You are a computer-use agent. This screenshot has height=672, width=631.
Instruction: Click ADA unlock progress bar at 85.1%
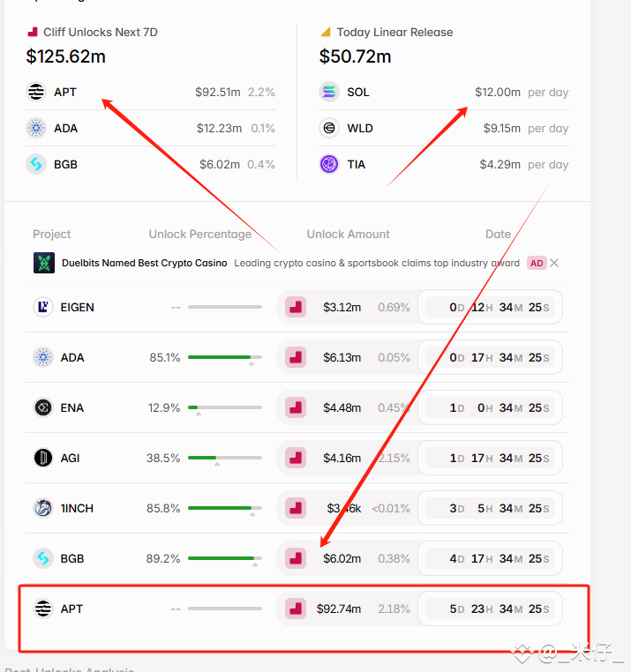225,357
